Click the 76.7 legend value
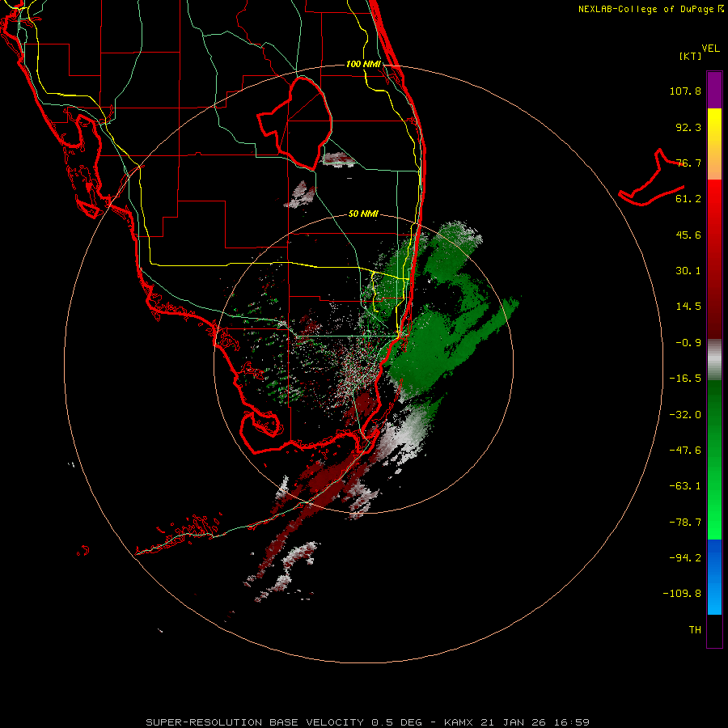Screen dimensions: 728x728 click(688, 163)
